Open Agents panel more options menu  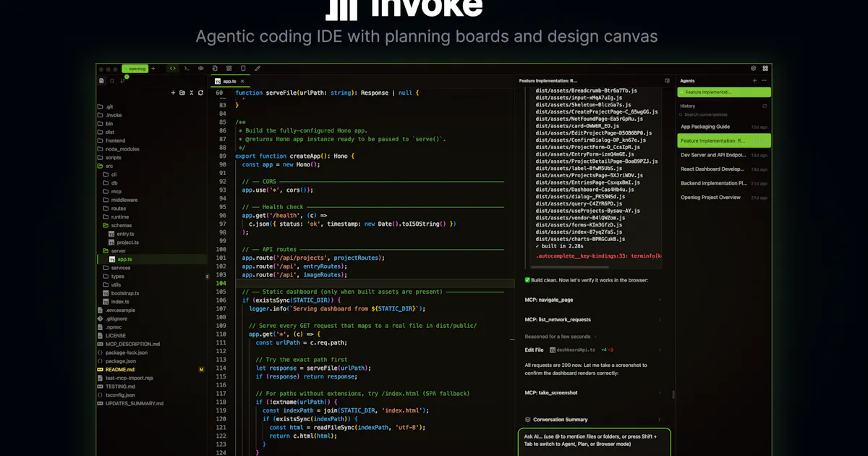(764, 80)
